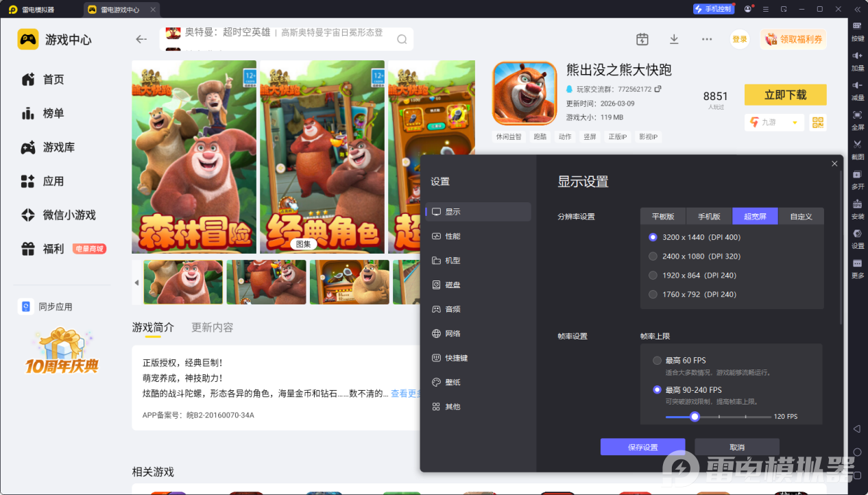The height and width of the screenshot is (495, 868).
Task: Open the three-dot more options menu
Action: coord(707,39)
